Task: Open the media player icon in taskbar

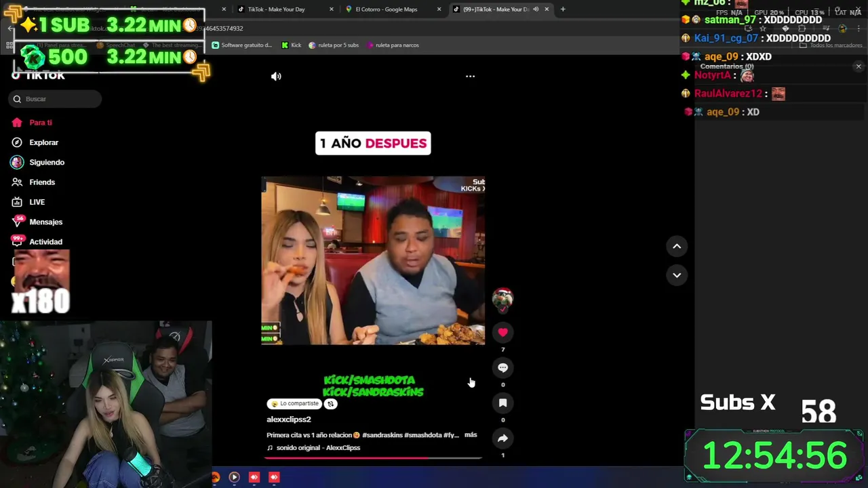Action: 234,477
